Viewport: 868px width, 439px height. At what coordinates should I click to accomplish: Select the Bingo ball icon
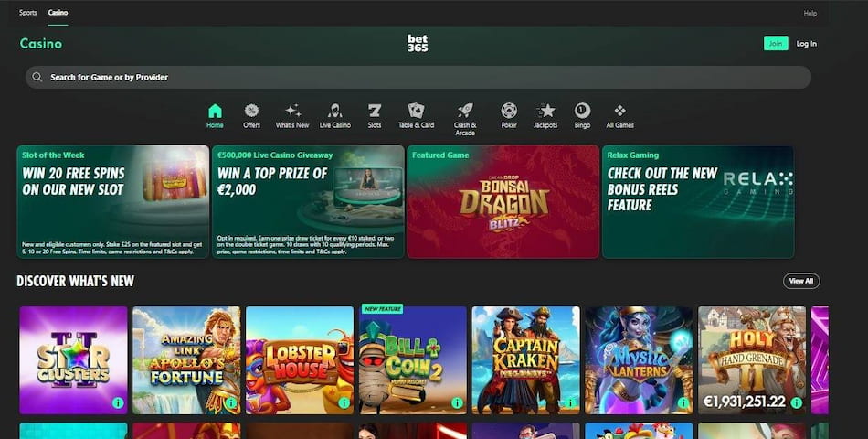coord(582,112)
